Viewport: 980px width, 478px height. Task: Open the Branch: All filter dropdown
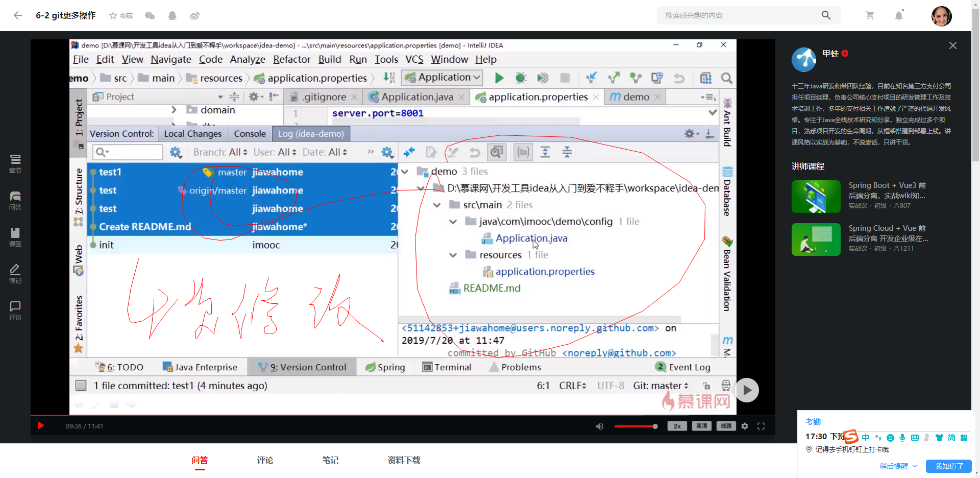coord(220,152)
